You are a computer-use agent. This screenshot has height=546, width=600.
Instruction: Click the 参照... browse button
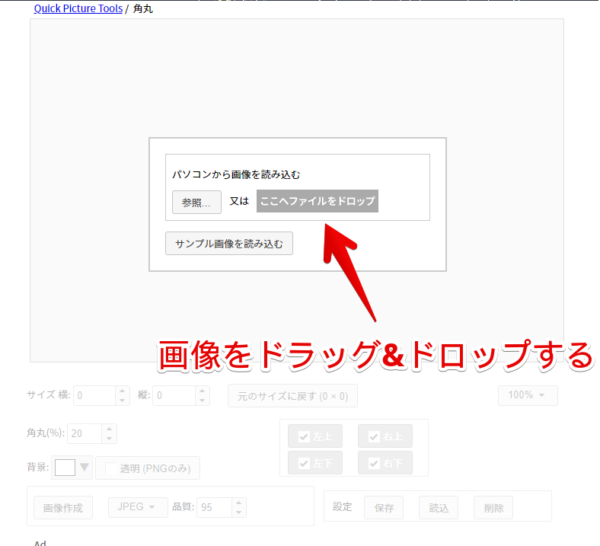tap(196, 202)
